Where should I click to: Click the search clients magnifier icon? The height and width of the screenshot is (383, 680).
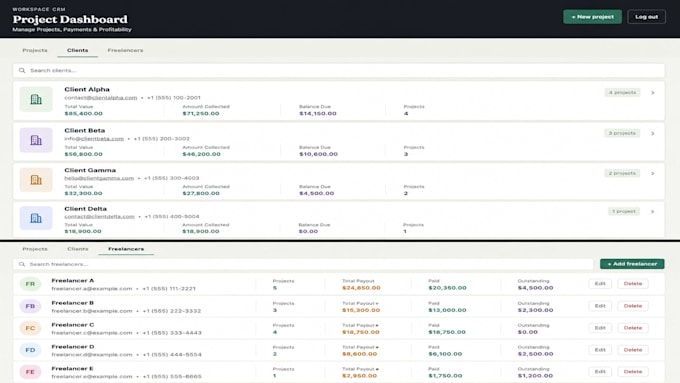pyautogui.click(x=22, y=70)
